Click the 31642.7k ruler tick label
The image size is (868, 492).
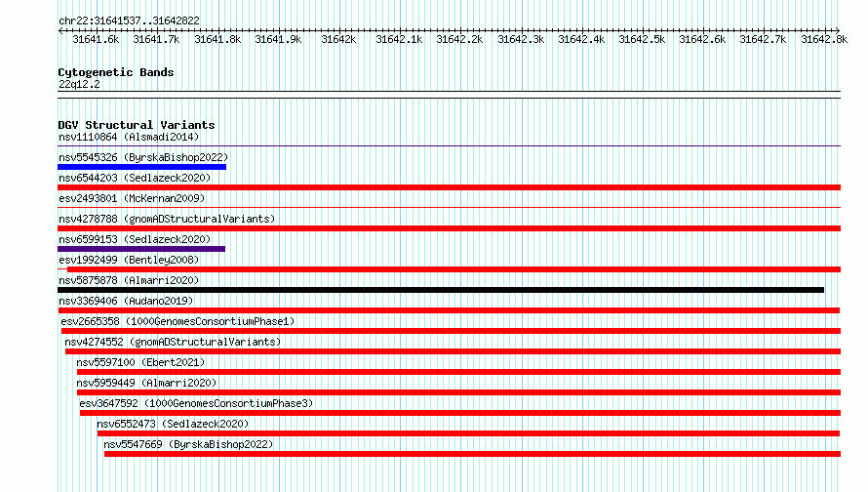763,39
